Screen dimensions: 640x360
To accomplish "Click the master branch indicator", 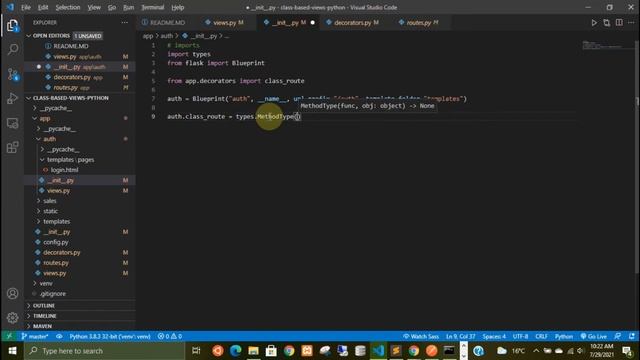I will (35, 336).
